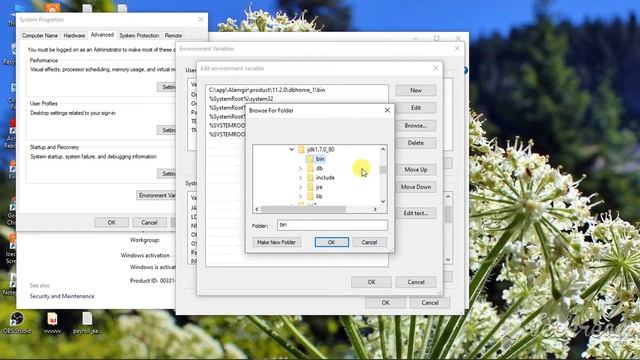
Task: Expand the db folder node
Action: (300, 168)
